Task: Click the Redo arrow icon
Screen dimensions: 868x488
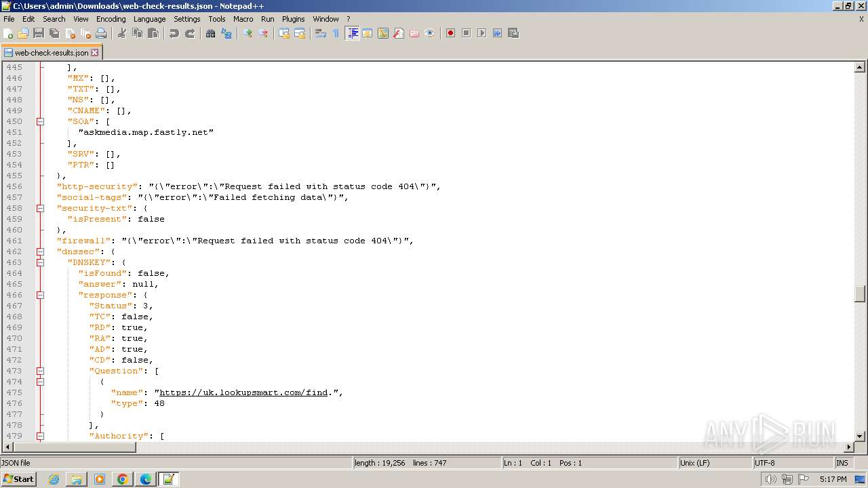Action: click(x=190, y=33)
